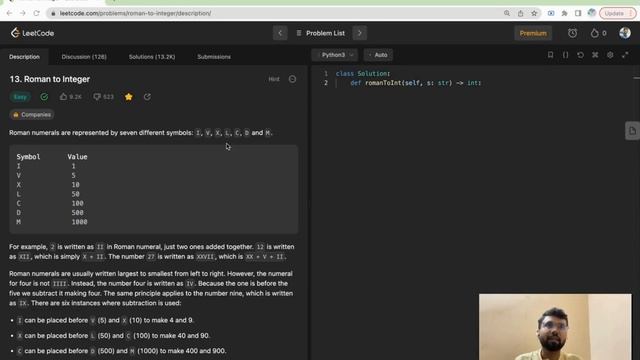Click the format code braces icon
The width and height of the screenshot is (640, 360).
565,55
